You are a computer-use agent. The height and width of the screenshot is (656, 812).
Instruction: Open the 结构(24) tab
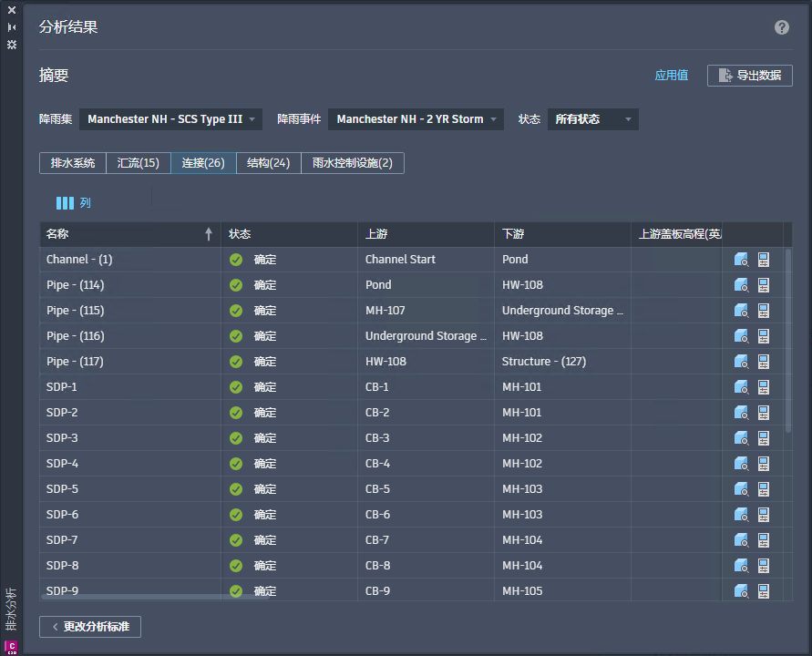click(x=268, y=163)
